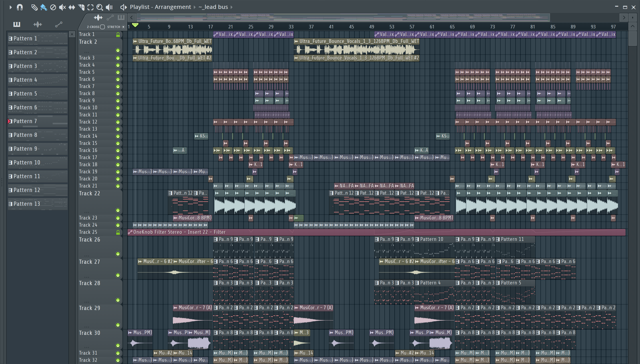Mute Track 26 with its green light
This screenshot has height=364, width=640.
point(118,254)
